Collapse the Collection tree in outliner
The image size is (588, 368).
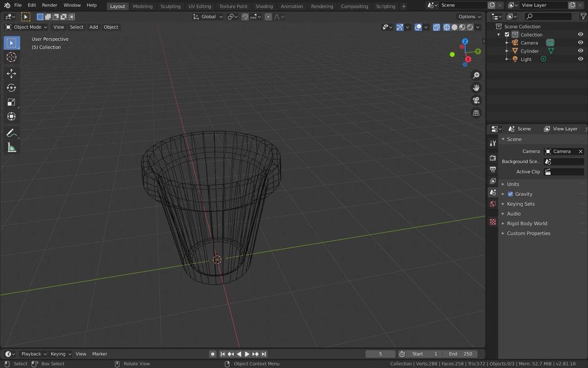(x=499, y=35)
